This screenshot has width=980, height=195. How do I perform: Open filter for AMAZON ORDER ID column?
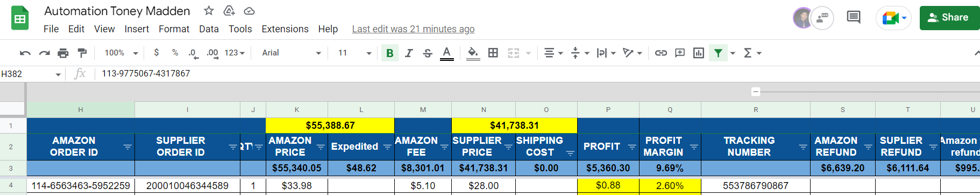(127, 147)
